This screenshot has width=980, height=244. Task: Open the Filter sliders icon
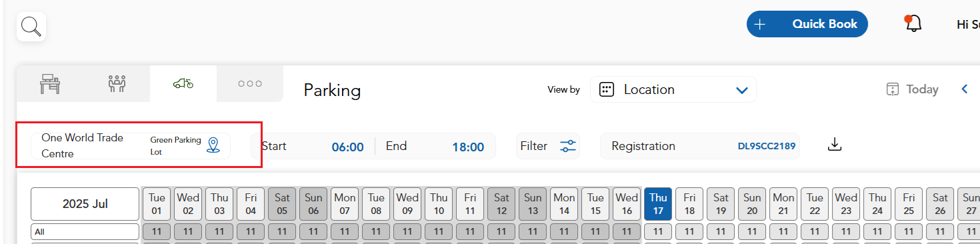(568, 146)
